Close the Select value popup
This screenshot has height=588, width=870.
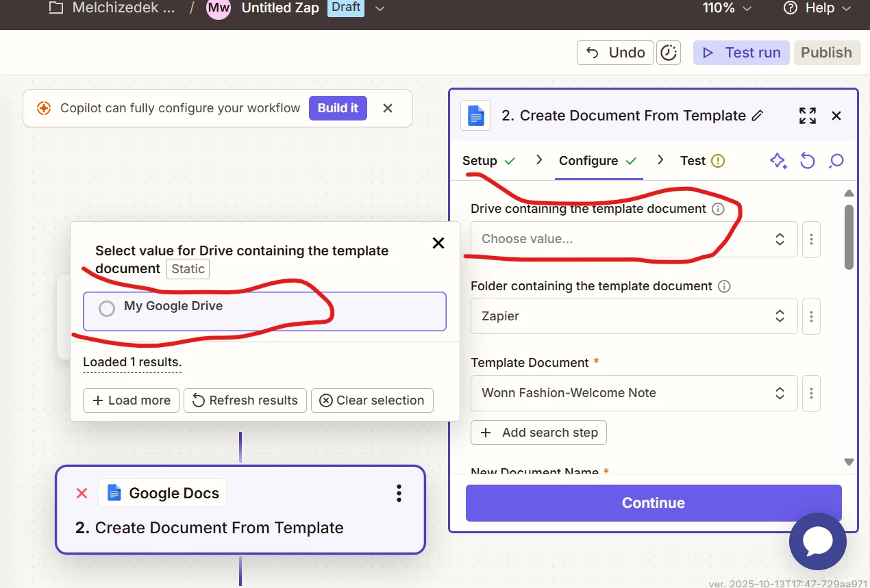[438, 243]
